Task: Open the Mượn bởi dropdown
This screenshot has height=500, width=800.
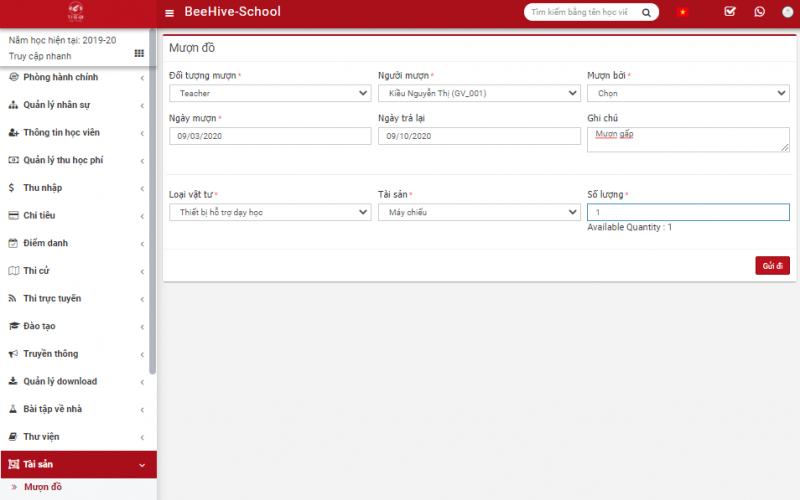Action: click(x=687, y=93)
